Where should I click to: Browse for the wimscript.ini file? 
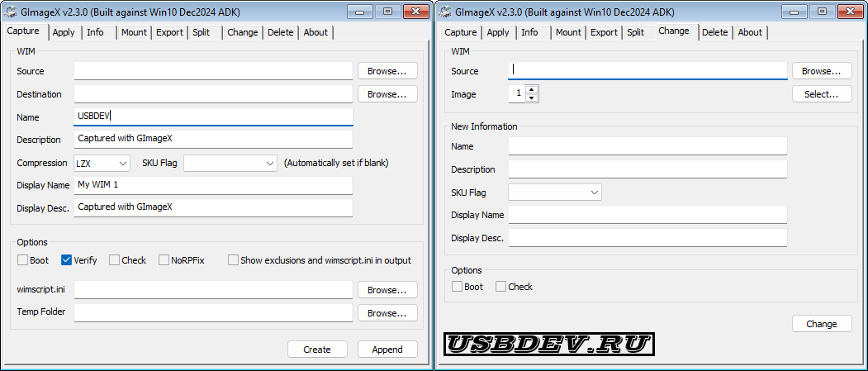(x=387, y=289)
